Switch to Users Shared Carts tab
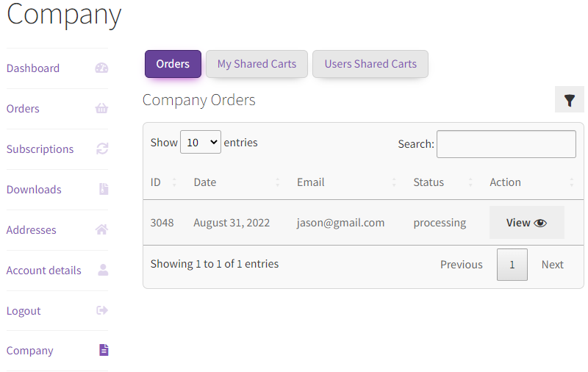588x372 pixels. pyautogui.click(x=370, y=64)
